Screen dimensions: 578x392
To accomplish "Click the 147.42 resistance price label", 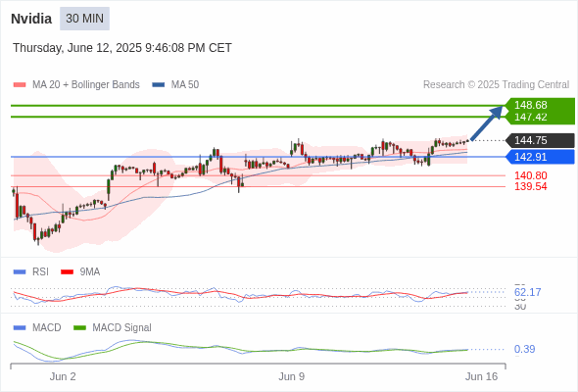I will 530,118.
